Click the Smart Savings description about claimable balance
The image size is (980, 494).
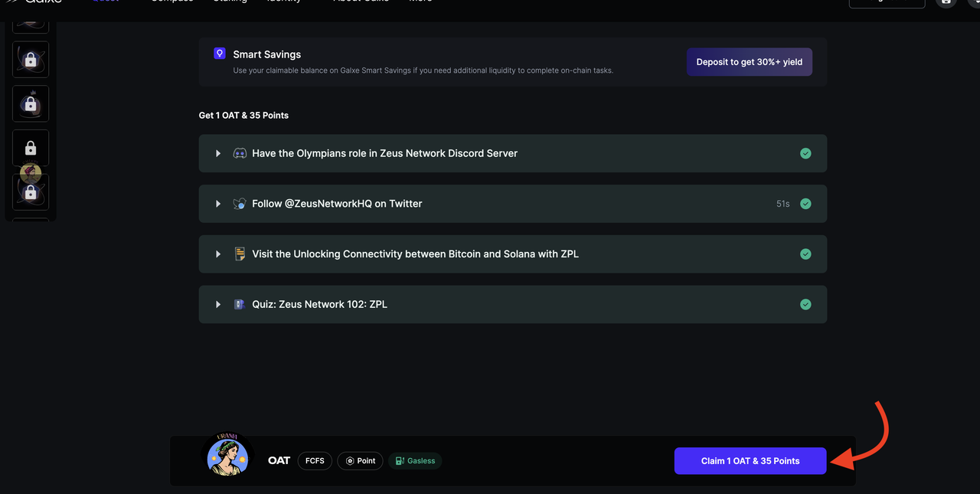tap(423, 70)
